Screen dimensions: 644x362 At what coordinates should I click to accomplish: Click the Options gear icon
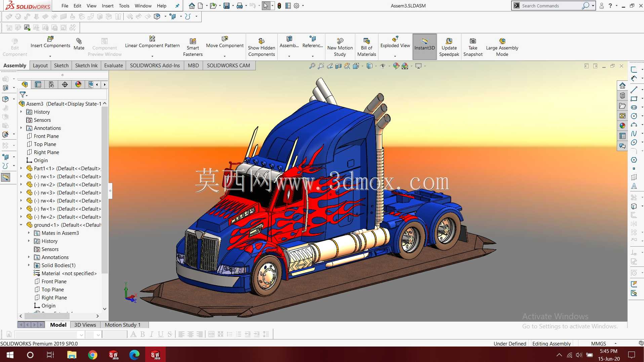tap(296, 6)
